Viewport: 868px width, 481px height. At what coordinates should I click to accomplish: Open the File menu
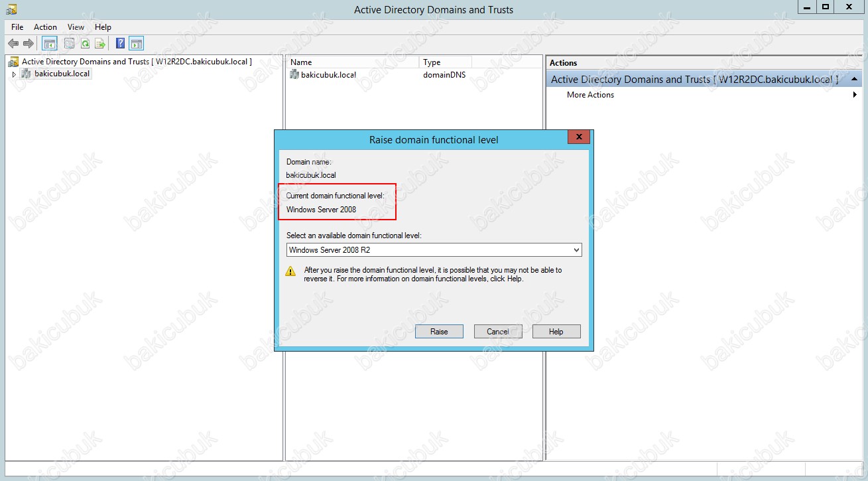17,27
